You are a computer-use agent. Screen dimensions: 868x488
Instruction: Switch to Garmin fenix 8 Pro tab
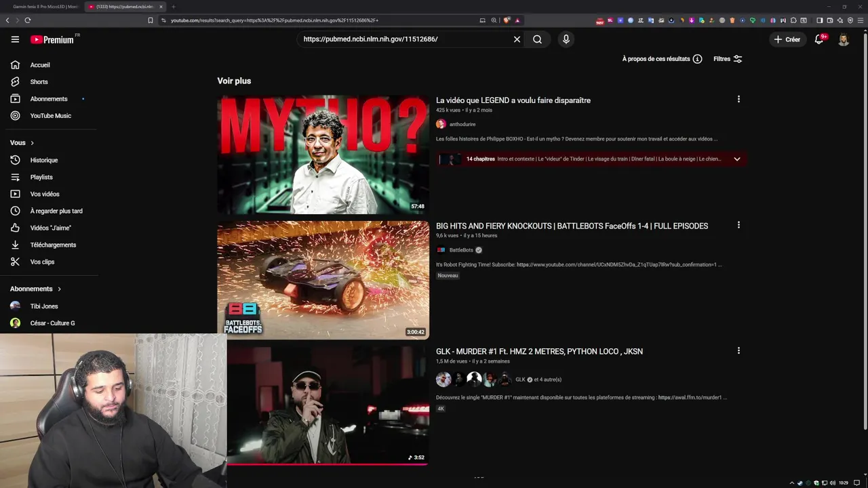(x=44, y=6)
